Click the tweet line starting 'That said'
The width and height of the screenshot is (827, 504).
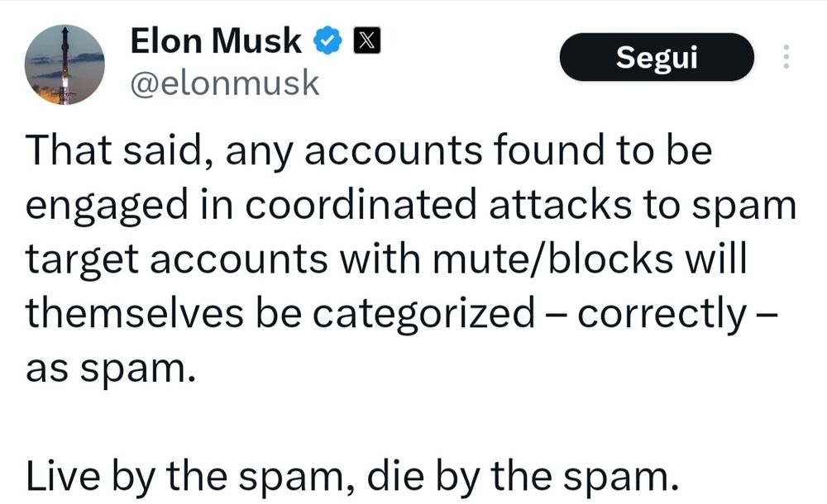pyautogui.click(x=369, y=150)
